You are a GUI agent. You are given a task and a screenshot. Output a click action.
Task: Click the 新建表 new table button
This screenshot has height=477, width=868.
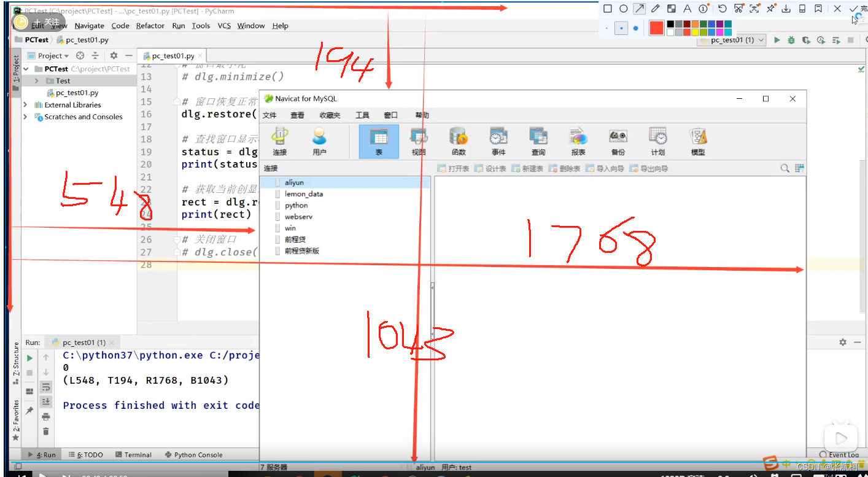coord(528,169)
